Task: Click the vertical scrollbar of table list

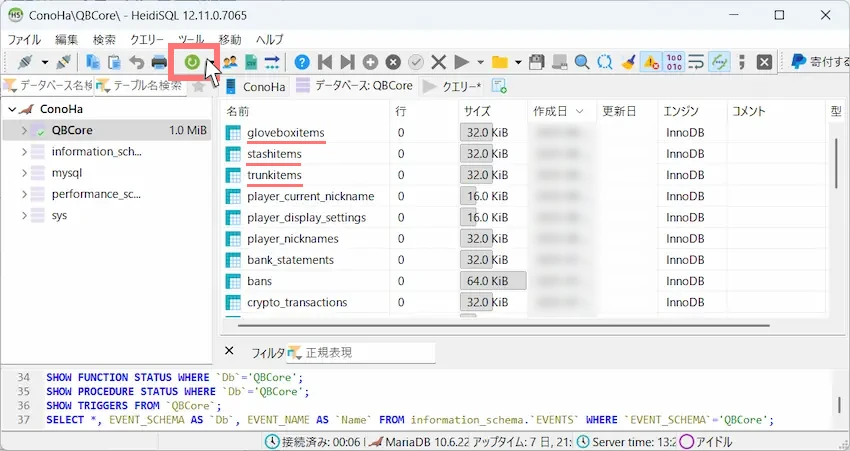Action: coord(836,164)
